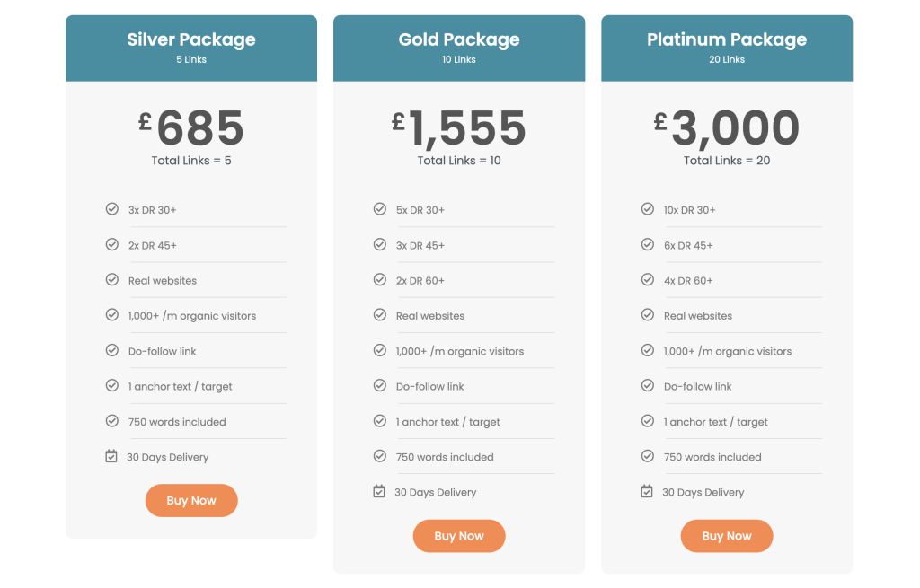Click the calendar icon beside Platinum's '30 Days Delivery'
The image size is (920, 588).
(647, 491)
